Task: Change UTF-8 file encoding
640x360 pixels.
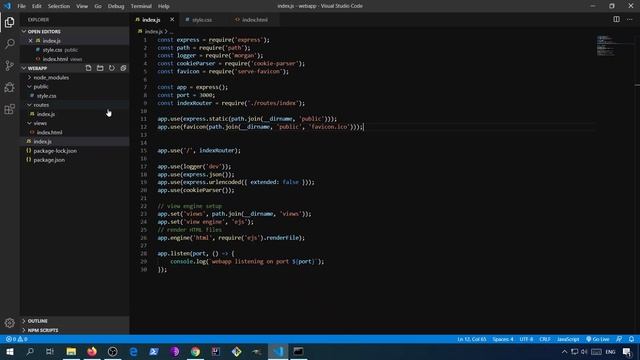Action: pos(527,339)
